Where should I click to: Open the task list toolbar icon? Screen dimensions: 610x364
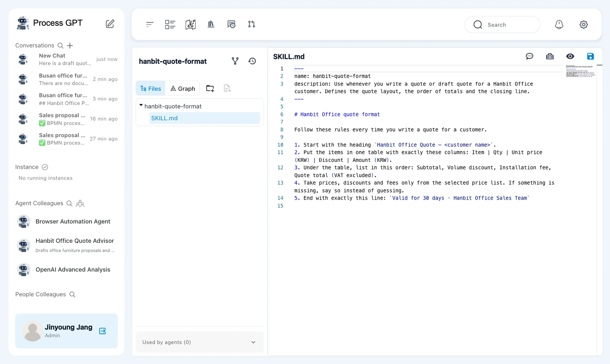point(170,24)
